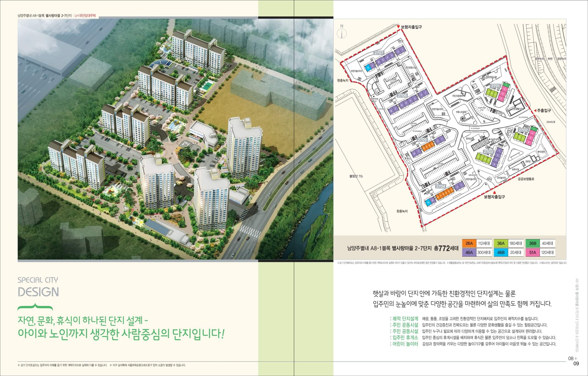Click the pink 51A legend swatch
Screen dimensions: 588x376
(533, 253)
